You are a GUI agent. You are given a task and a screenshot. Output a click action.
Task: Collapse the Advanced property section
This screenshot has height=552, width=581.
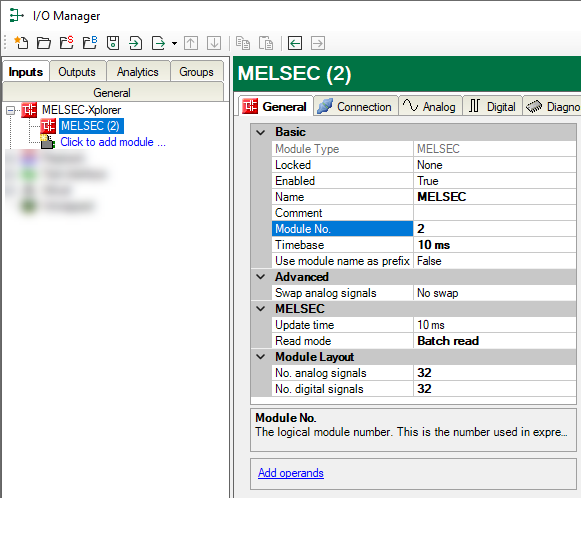tap(261, 277)
